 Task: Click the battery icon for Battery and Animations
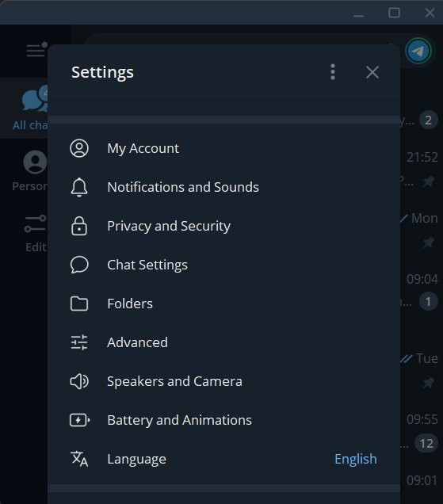coord(79,420)
